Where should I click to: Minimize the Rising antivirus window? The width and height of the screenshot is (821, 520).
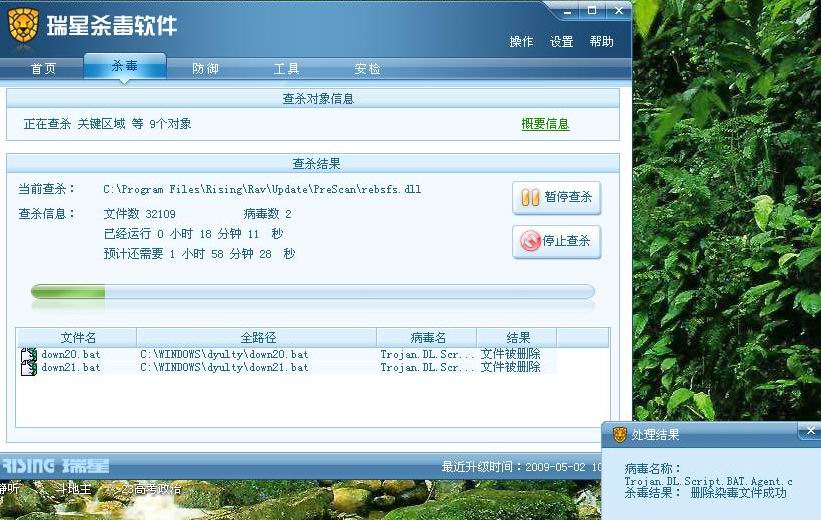[x=567, y=11]
